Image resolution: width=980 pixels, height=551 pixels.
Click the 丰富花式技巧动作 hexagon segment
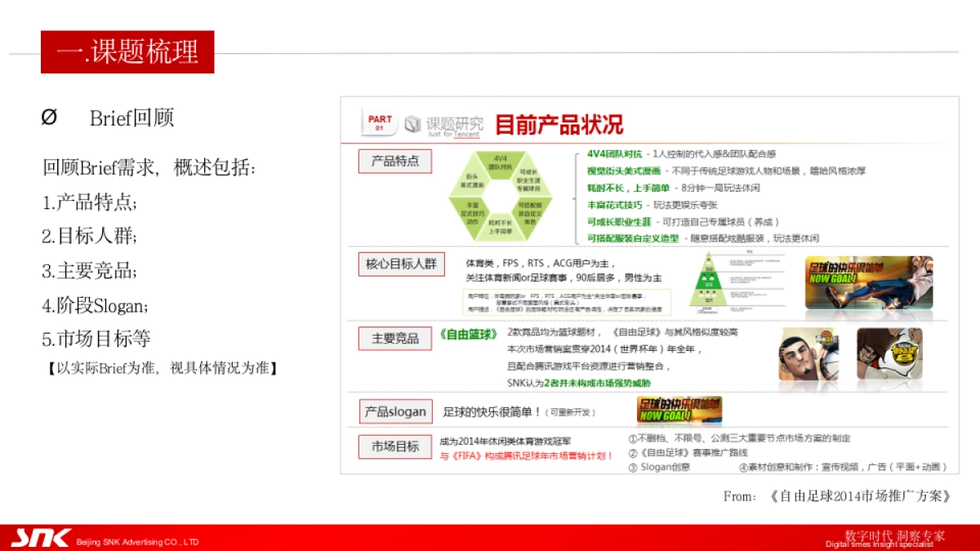474,212
